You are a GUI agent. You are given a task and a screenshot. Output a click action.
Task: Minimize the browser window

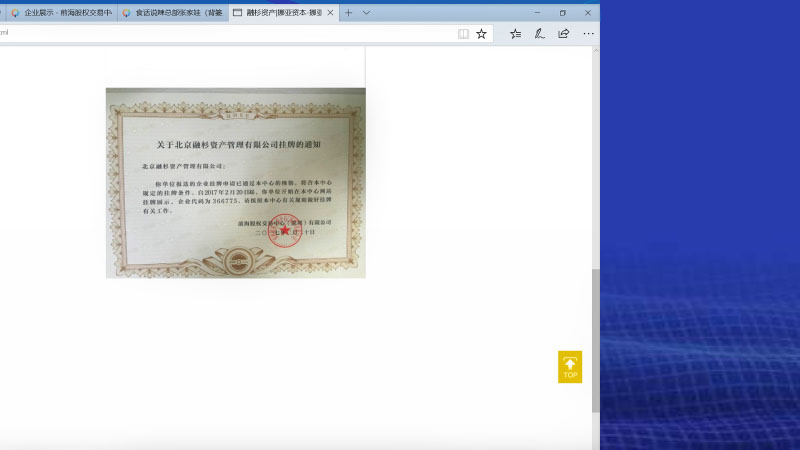click(537, 12)
